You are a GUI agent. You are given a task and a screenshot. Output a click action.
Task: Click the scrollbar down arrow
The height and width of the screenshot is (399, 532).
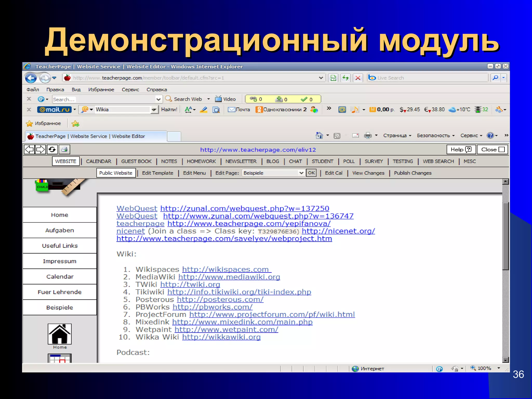pos(505,360)
